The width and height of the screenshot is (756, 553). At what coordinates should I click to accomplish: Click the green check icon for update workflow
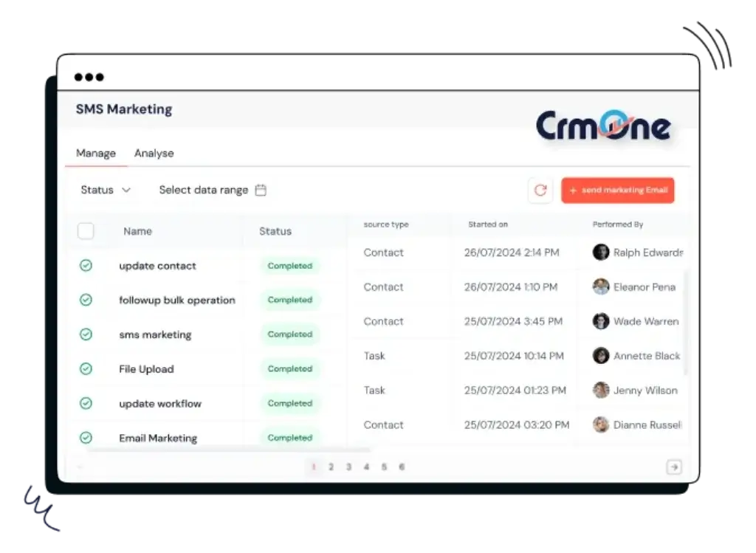[x=86, y=403]
